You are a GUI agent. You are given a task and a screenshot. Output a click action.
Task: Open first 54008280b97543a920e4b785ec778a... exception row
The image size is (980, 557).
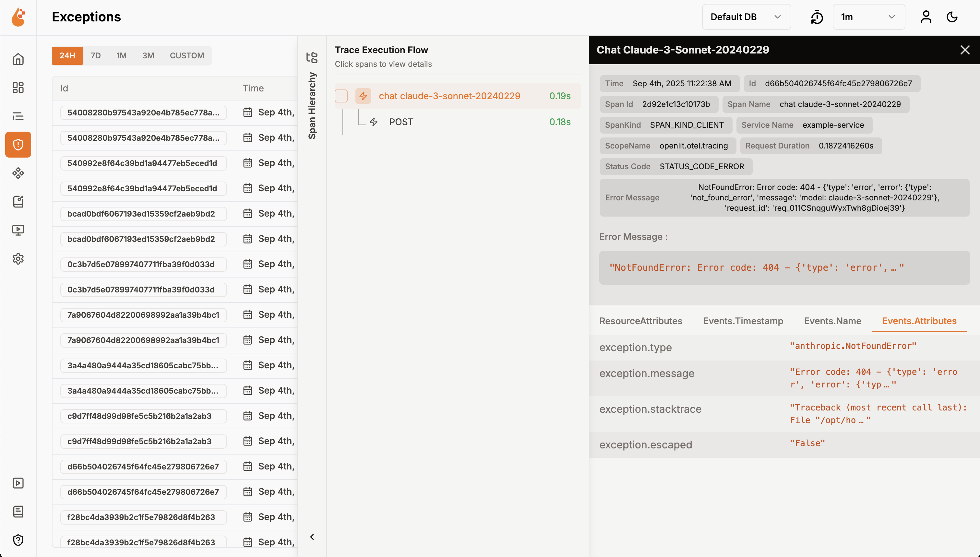[x=175, y=113]
